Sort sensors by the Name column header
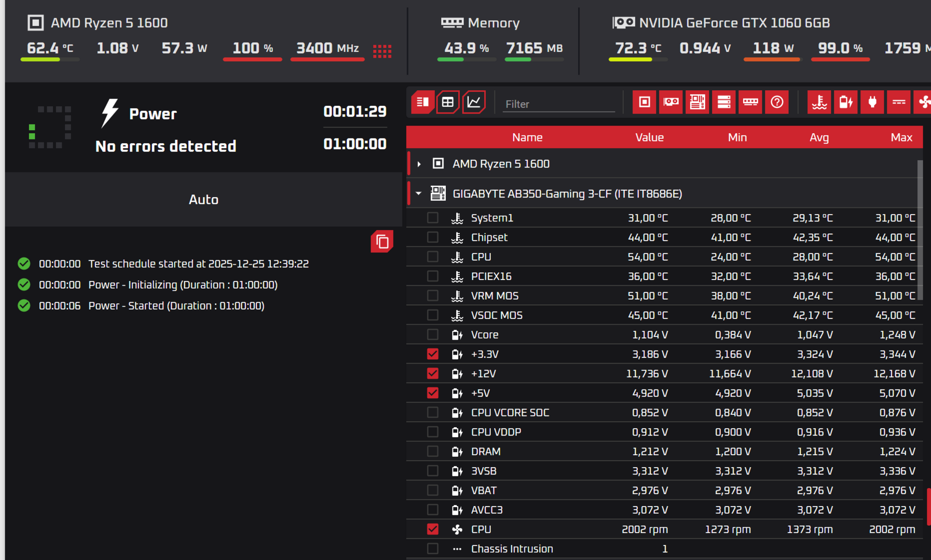Screen dimensions: 931x560 coord(527,137)
